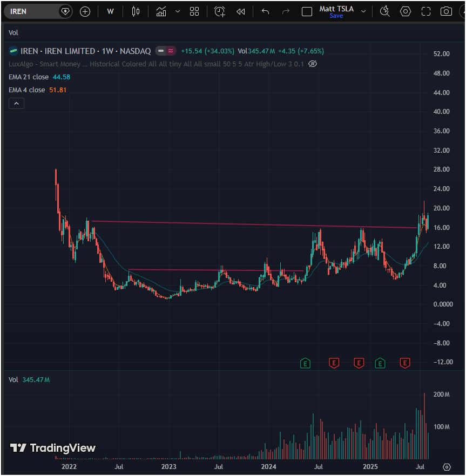Take a chart snapshot with the camera icon
The height and width of the screenshot is (476, 466).
pos(446,12)
